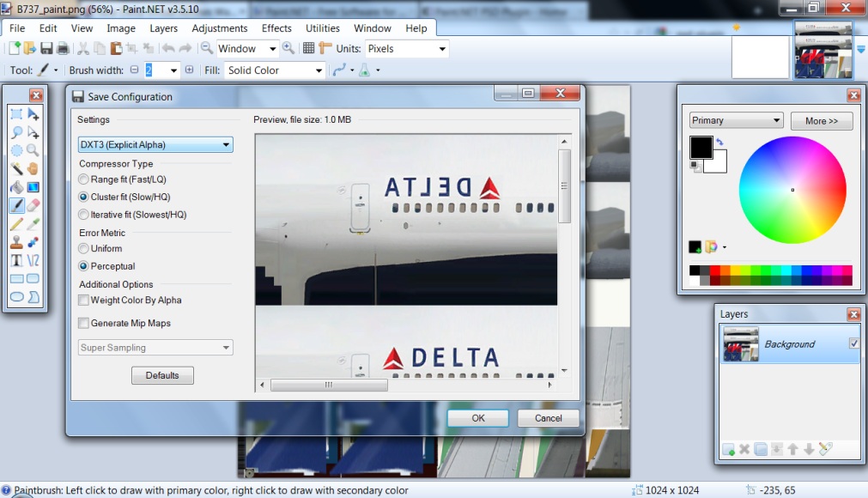Pick a hue on the color wheel
The image size is (868, 498).
(x=792, y=190)
